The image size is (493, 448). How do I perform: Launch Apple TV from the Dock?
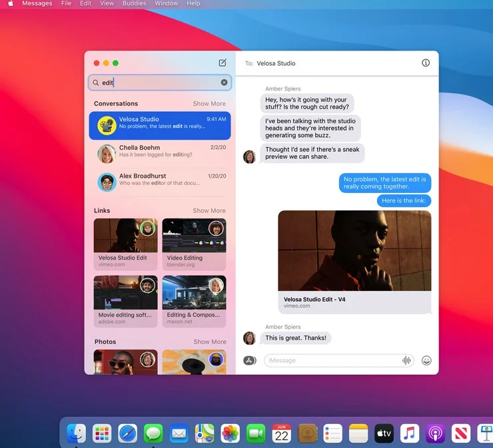[x=384, y=433]
